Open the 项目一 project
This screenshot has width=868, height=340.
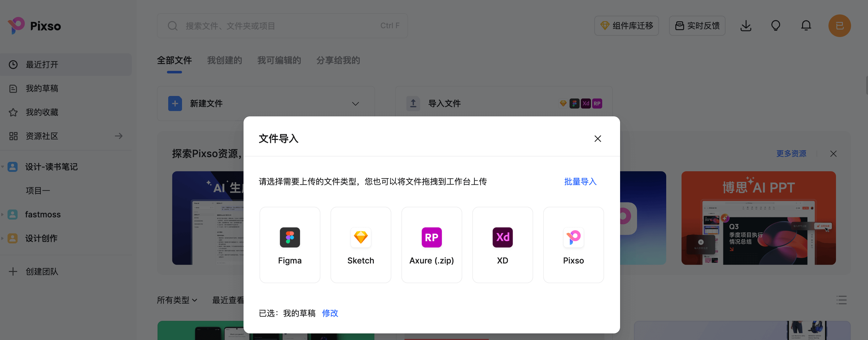point(38,190)
